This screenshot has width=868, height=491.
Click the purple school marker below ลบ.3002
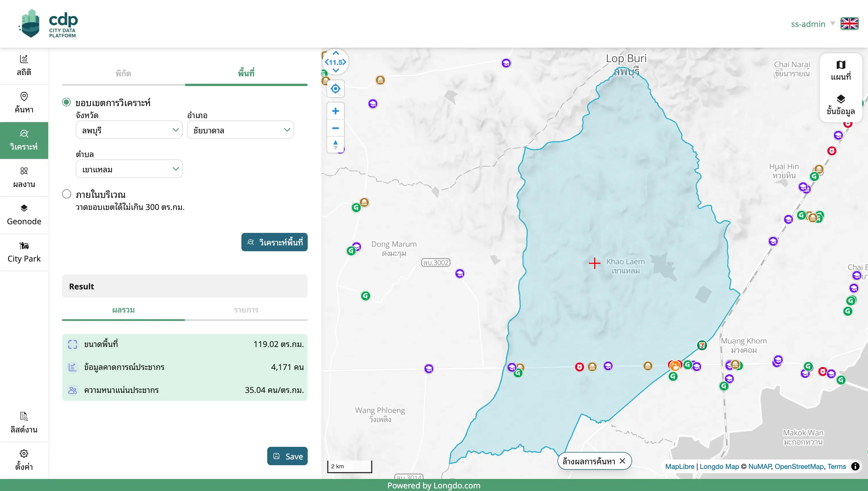[x=460, y=274]
